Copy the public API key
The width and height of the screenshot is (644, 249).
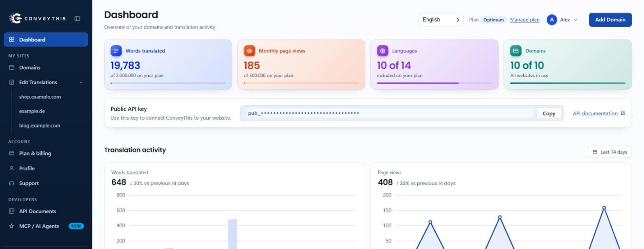point(549,113)
